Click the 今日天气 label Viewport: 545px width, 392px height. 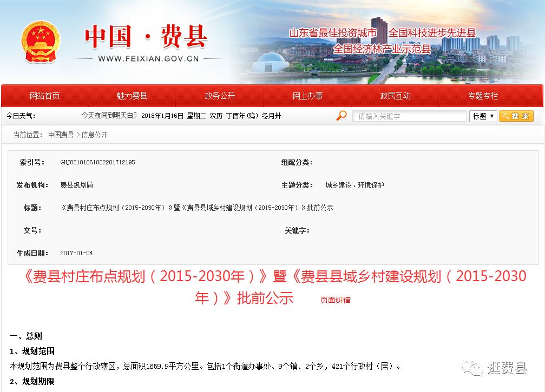click(x=21, y=116)
